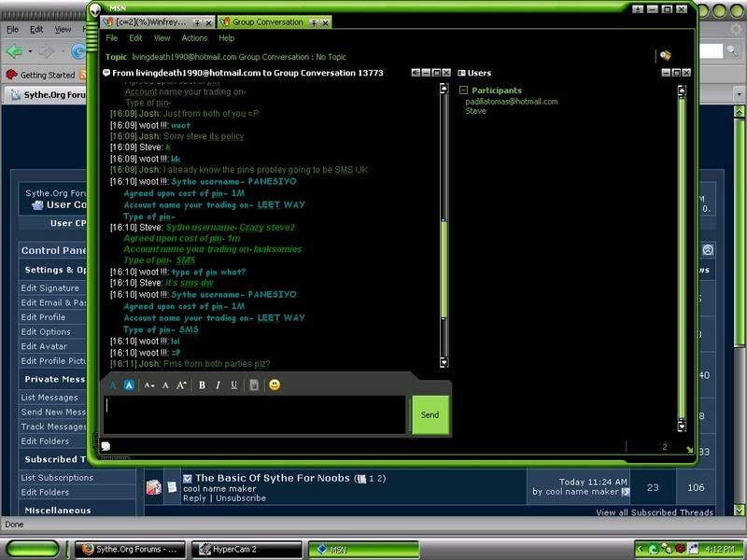Click the speech bubble icon on the conversation header
The image size is (747, 560).
(x=106, y=73)
